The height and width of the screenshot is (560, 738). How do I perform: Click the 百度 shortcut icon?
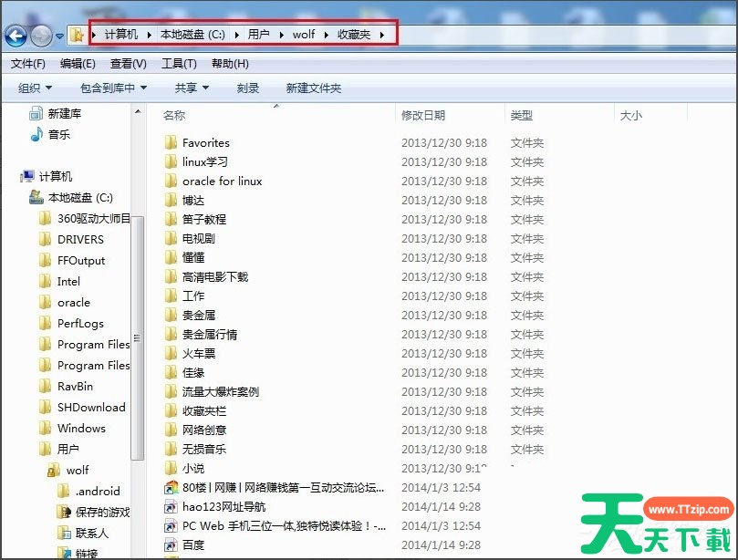171,544
